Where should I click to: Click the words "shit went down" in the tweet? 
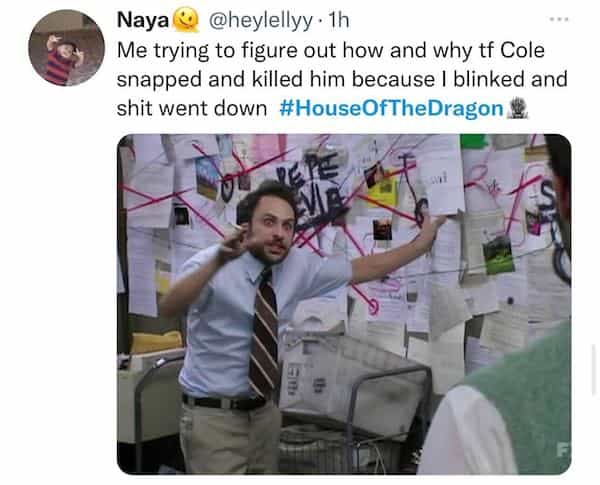192,108
